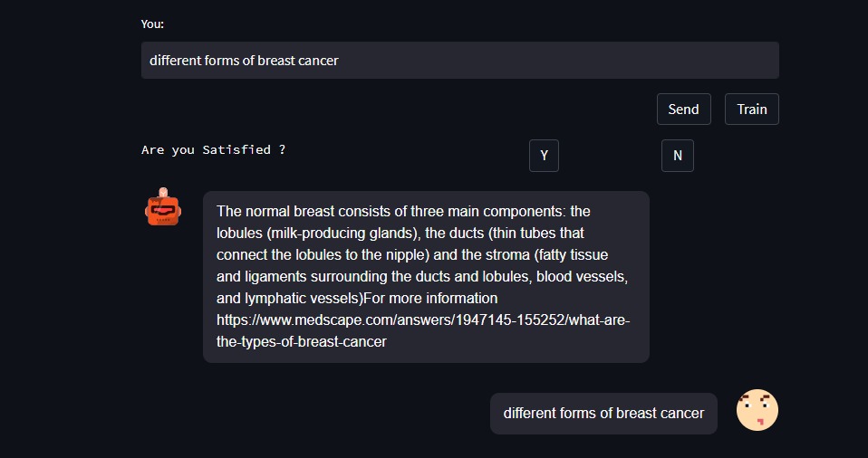Click the user's "different forms of breast cancer" bubble
Screen dimensions: 868x458
[x=603, y=414]
